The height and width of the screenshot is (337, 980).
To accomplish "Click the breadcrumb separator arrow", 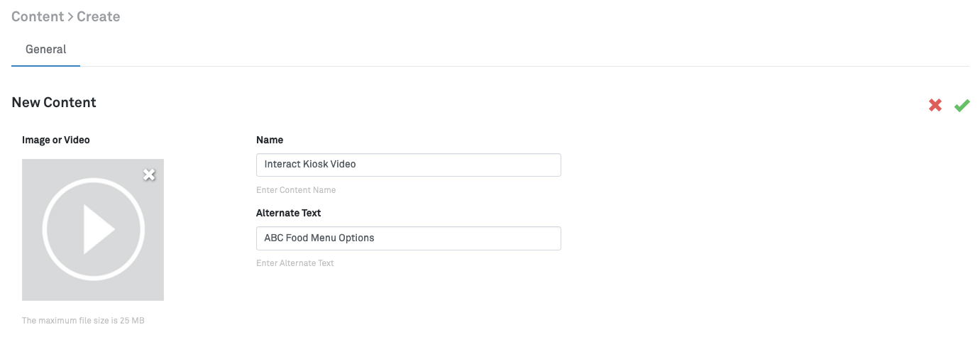I will [x=70, y=16].
